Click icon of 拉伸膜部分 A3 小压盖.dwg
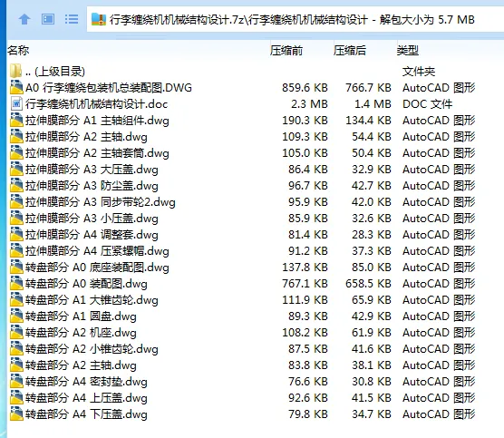The image size is (504, 438). point(16,219)
